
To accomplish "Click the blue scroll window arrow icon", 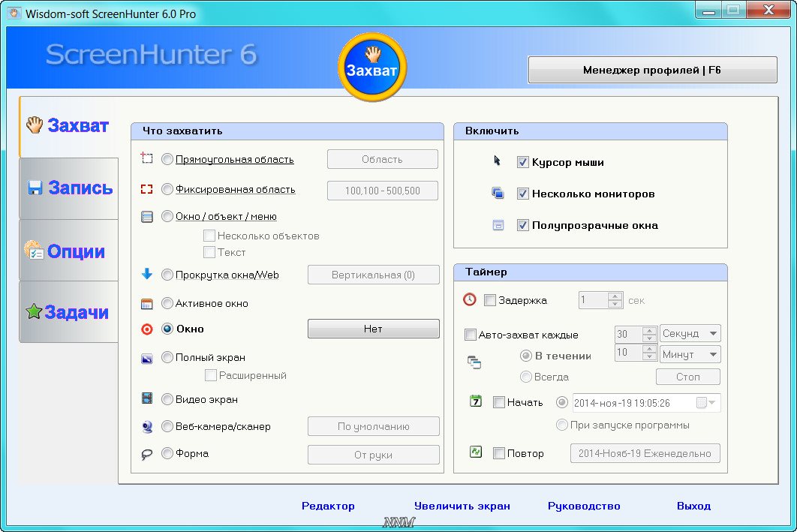I will (x=147, y=275).
